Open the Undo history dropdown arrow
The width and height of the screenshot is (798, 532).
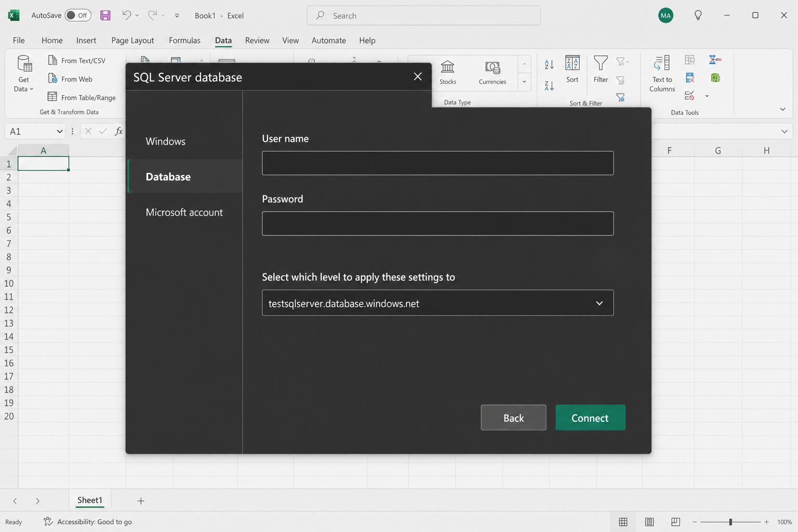click(x=137, y=16)
